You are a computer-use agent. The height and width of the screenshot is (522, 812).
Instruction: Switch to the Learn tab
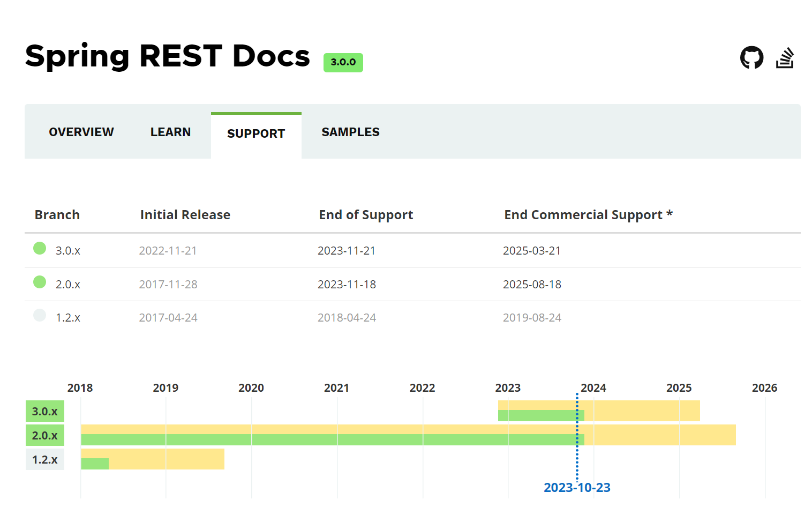[170, 132]
